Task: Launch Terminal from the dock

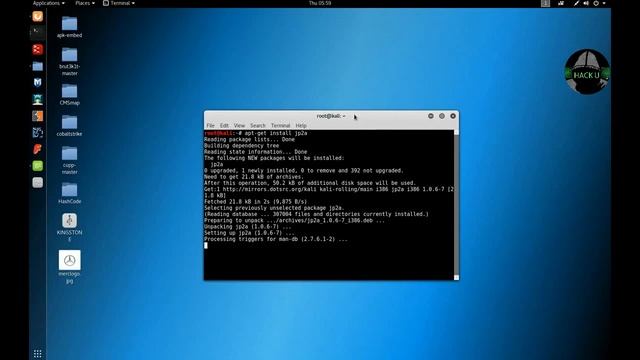Action: point(38,32)
